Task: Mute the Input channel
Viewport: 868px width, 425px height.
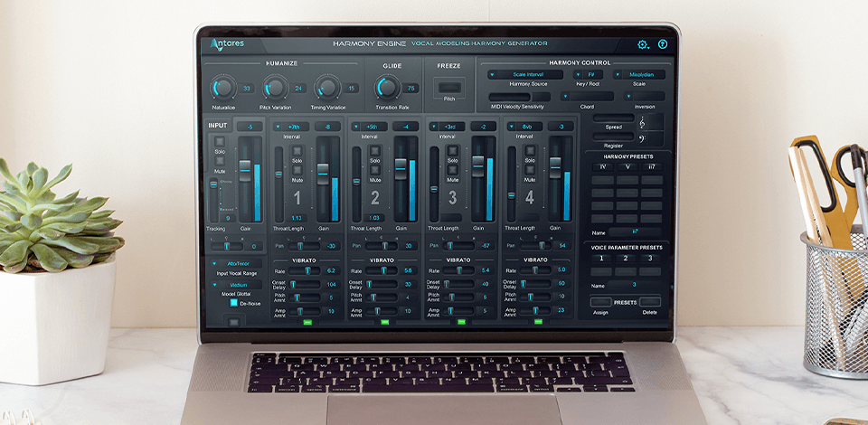Action: [220, 160]
